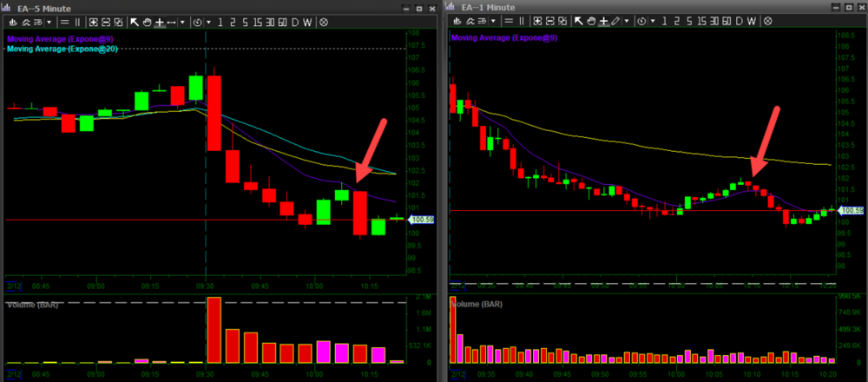This screenshot has width=868, height=382.
Task: Expand drawing tools dropdown in 1 Minute chart
Action: (x=627, y=22)
